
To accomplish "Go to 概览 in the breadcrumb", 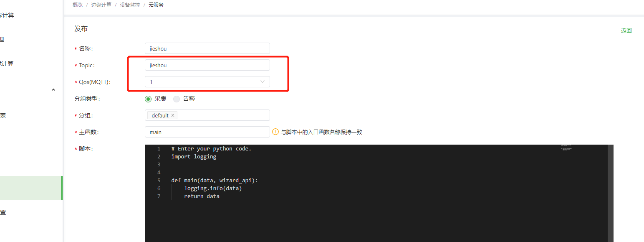I will (x=77, y=5).
